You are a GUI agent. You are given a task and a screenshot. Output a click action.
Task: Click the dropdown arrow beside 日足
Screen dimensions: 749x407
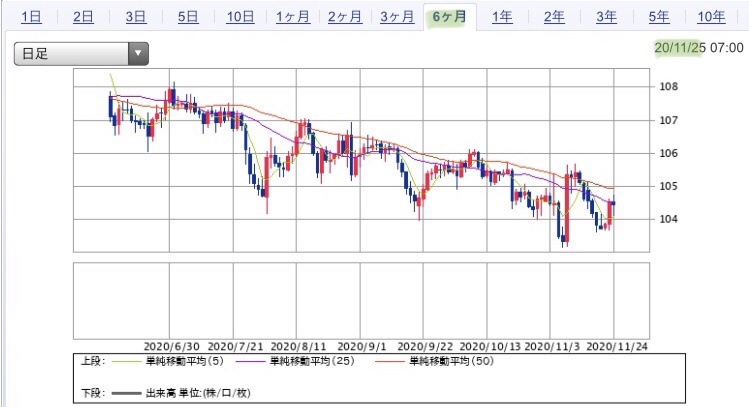click(x=138, y=54)
